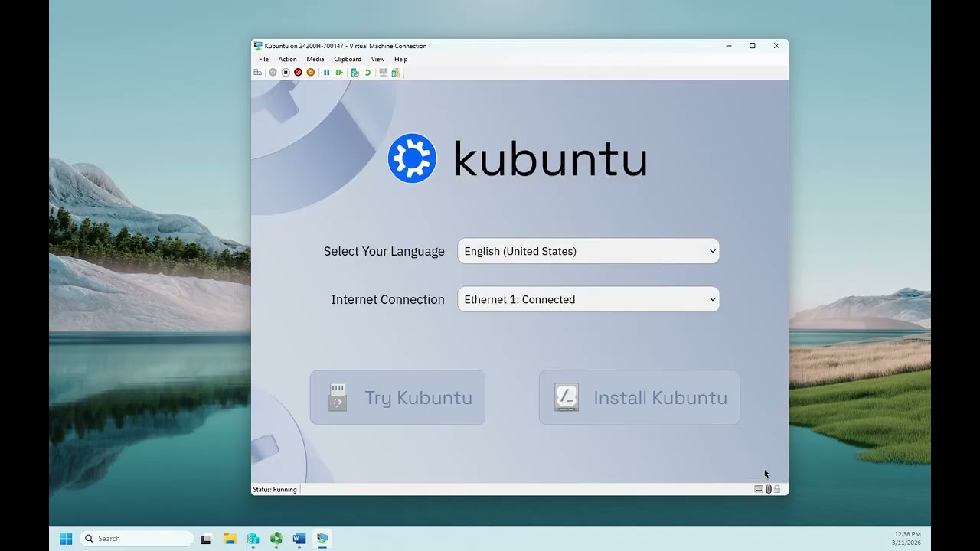The height and width of the screenshot is (551, 980).
Task: Open the Media menu
Action: coord(315,59)
